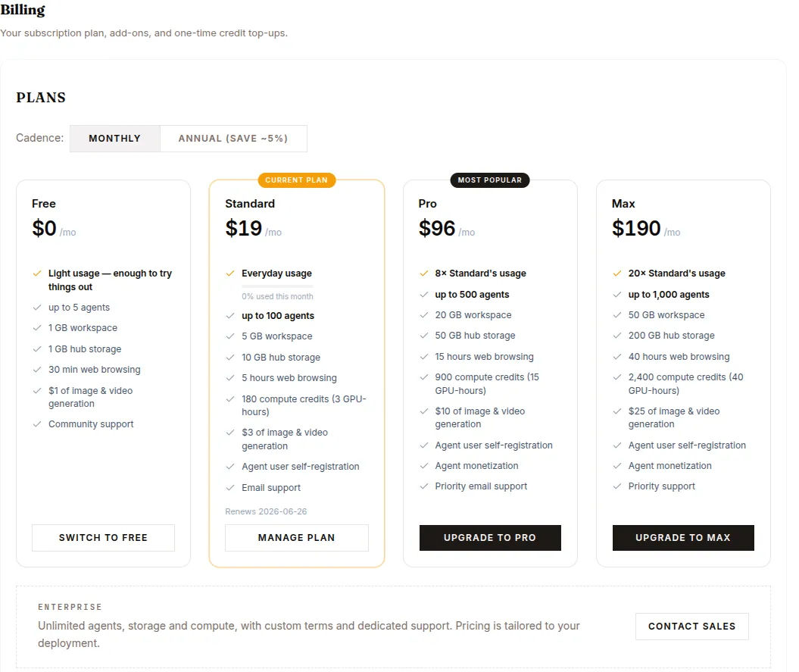Click the checkmark beside Agent monetization in Max
The width and height of the screenshot is (799, 672).
click(617, 466)
